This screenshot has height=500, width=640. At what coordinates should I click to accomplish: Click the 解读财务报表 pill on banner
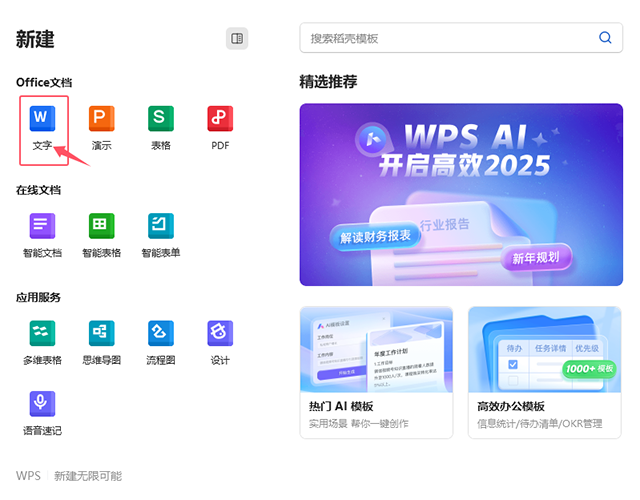point(375,236)
